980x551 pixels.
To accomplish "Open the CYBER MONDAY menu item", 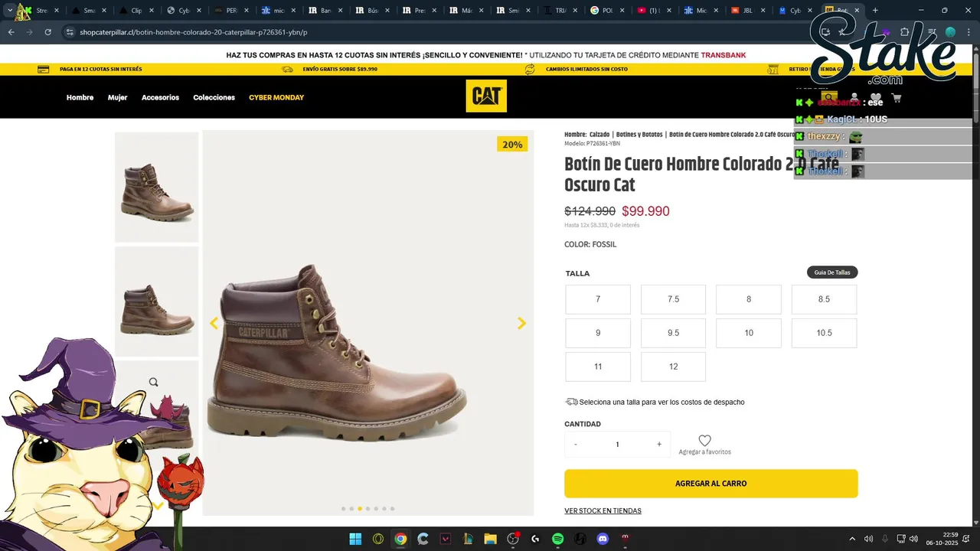I will tap(276, 97).
